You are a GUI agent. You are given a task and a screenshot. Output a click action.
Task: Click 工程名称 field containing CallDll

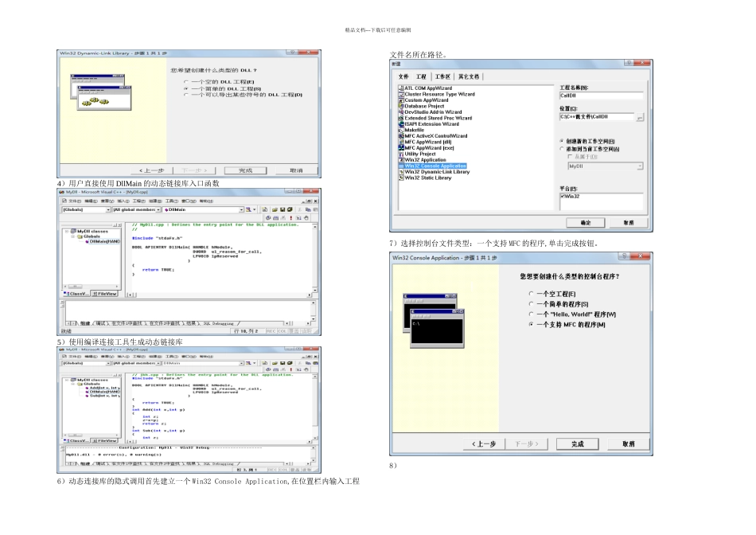602,96
